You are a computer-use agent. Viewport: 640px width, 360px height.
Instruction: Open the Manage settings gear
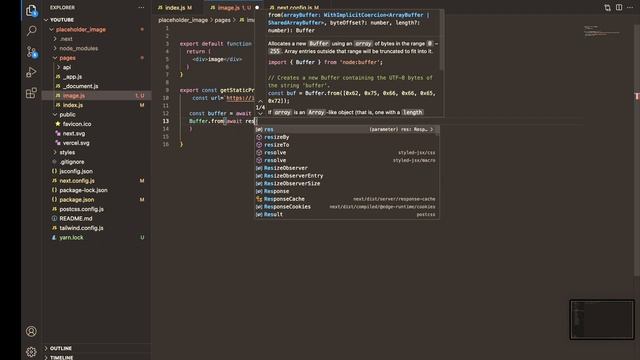(31, 351)
